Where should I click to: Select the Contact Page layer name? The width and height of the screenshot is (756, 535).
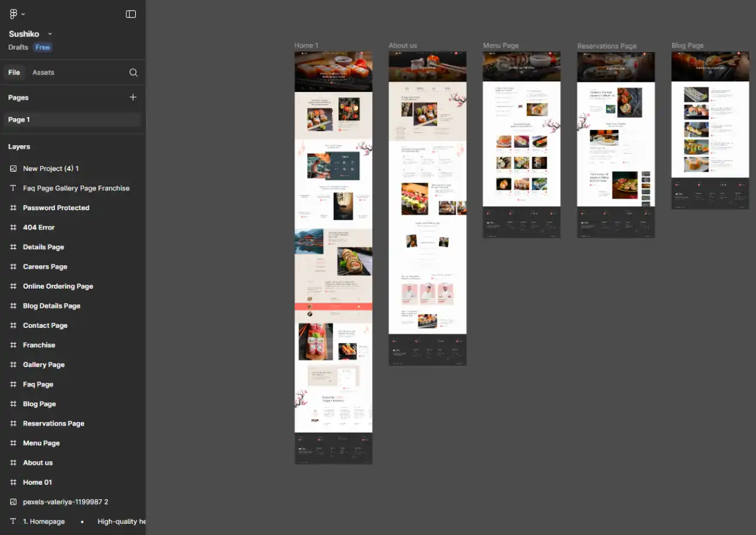45,325
